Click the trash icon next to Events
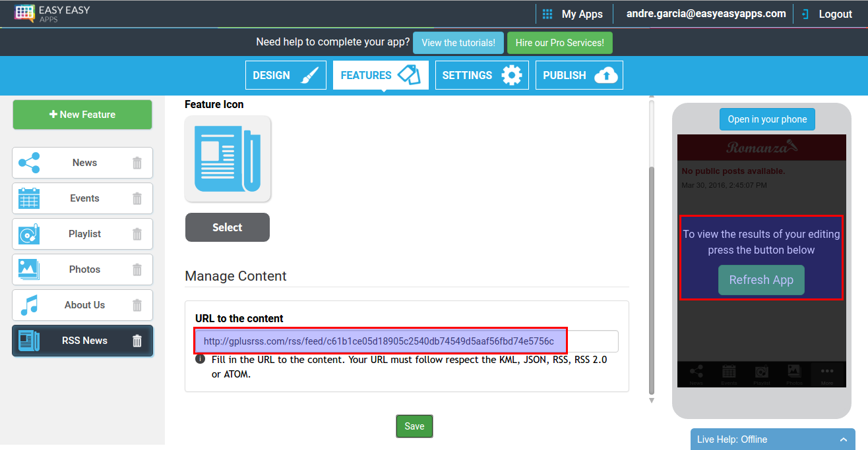The width and height of the screenshot is (868, 450). pyautogui.click(x=137, y=198)
